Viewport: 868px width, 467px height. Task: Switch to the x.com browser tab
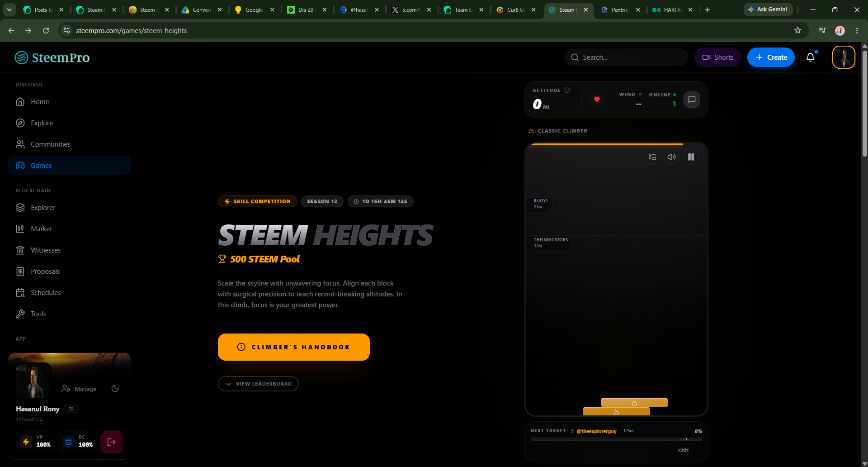pyautogui.click(x=411, y=10)
